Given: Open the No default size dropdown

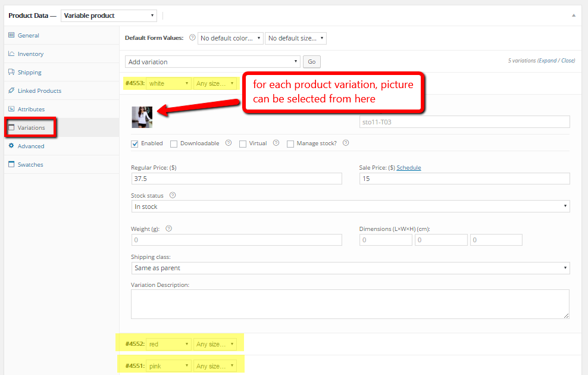Looking at the screenshot, I should (296, 38).
